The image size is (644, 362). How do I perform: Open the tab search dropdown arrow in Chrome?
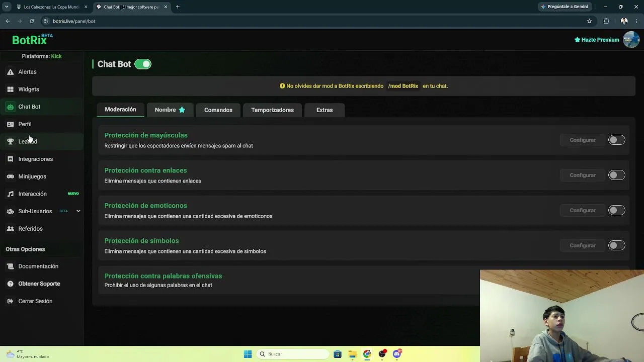pos(7,7)
